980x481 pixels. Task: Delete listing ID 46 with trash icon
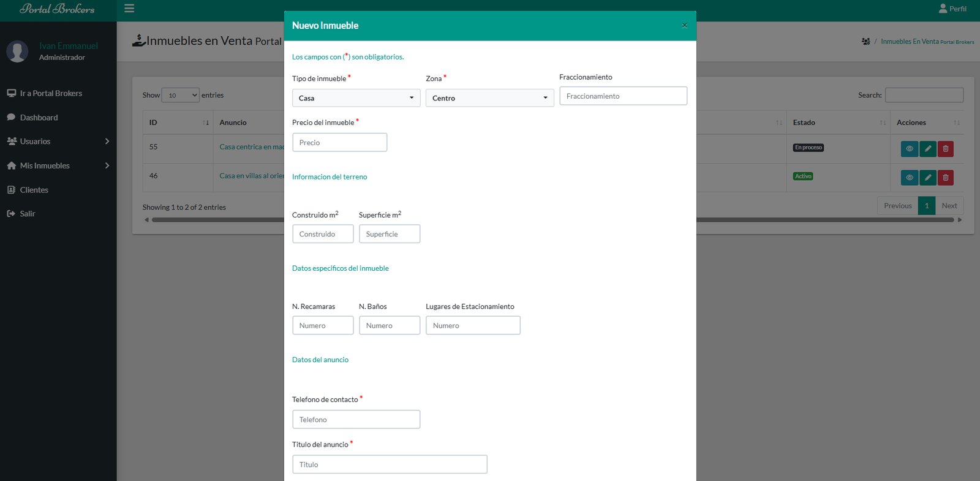(946, 178)
